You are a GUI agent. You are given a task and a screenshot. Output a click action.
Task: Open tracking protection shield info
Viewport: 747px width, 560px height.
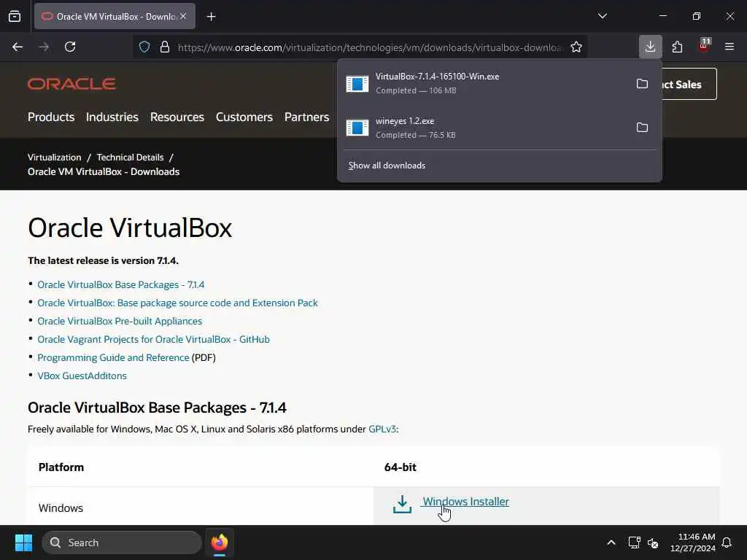[x=144, y=47]
